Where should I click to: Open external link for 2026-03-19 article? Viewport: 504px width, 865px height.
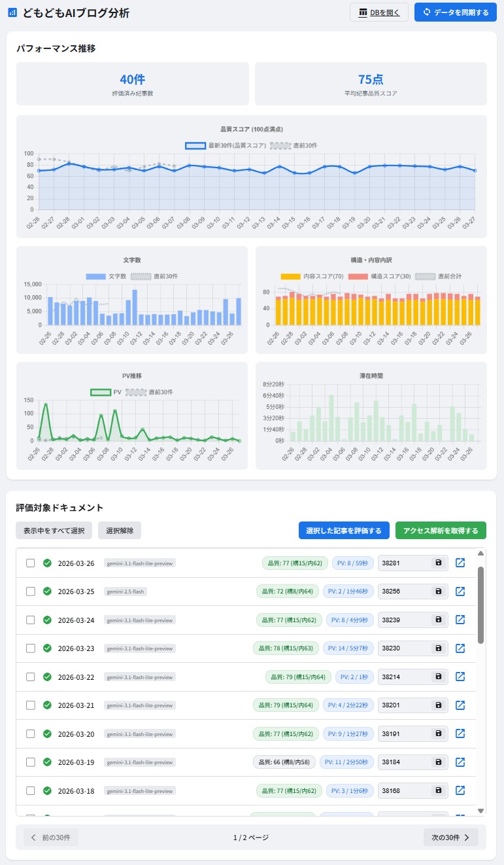coord(460,762)
